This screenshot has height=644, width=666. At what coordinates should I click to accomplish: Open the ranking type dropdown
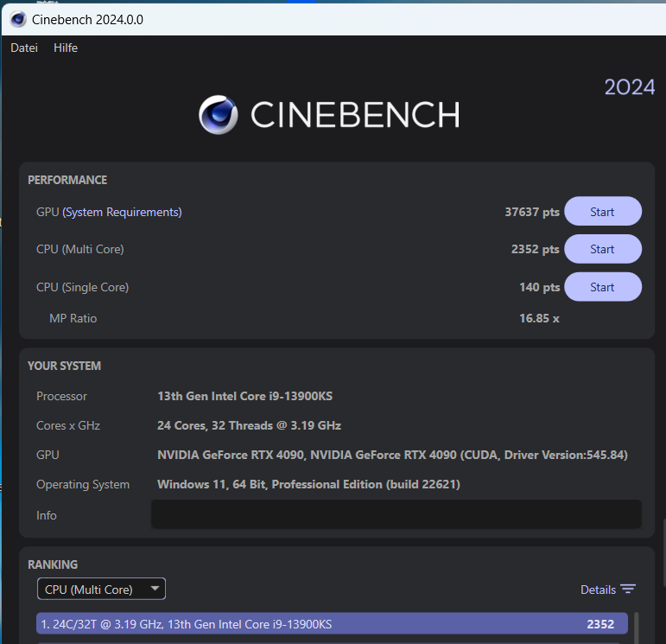pos(101,590)
